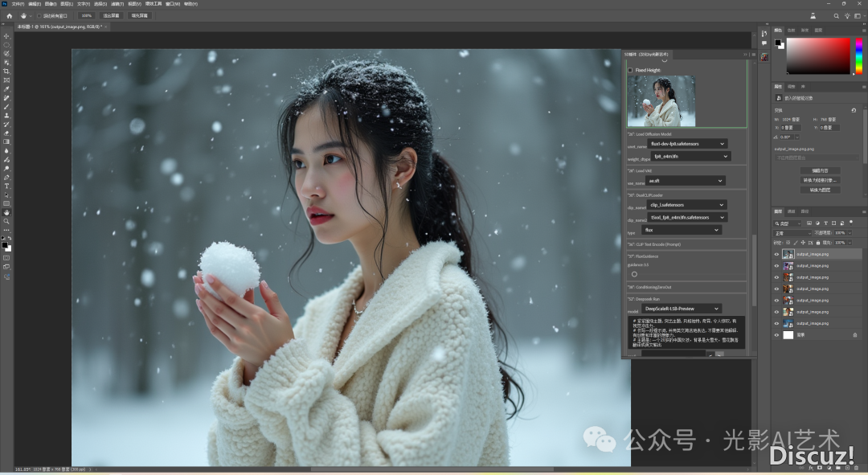This screenshot has width=868, height=475.
Task: Click the rainbow hue slider strip
Action: 858,56
